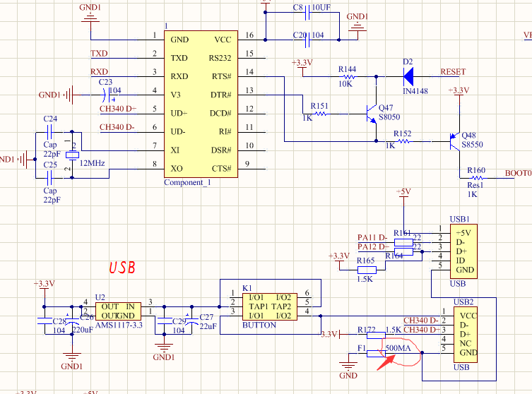Click resistor R165 1.5K symbol
532x394 pixels.
pos(367,270)
